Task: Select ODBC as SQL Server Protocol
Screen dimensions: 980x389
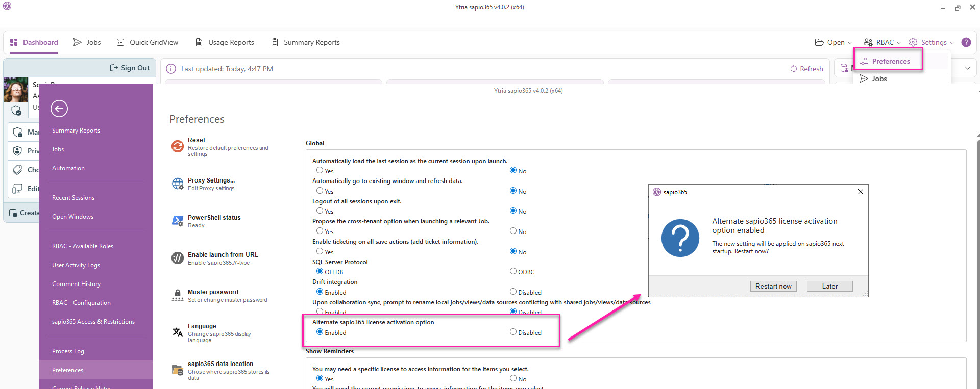Action: tap(513, 271)
